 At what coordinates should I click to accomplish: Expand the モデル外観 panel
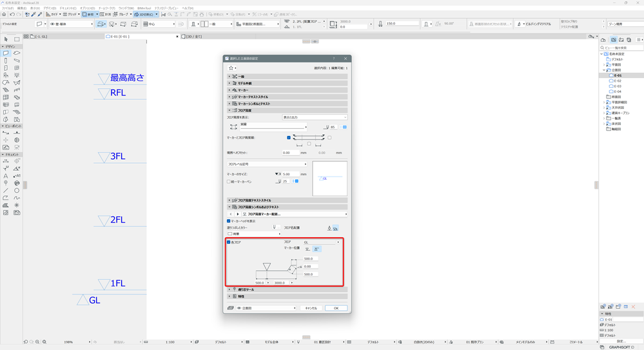pos(287,83)
